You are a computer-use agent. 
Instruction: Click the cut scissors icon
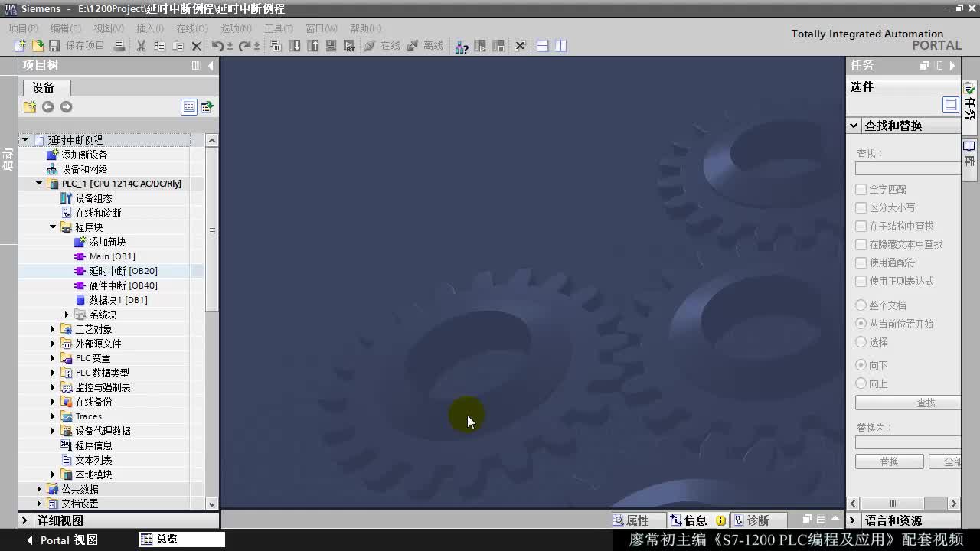[141, 46]
